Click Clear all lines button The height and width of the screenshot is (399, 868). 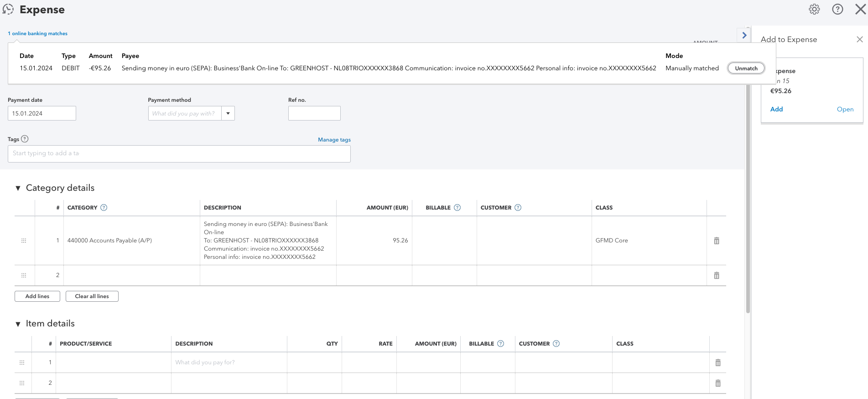92,296
